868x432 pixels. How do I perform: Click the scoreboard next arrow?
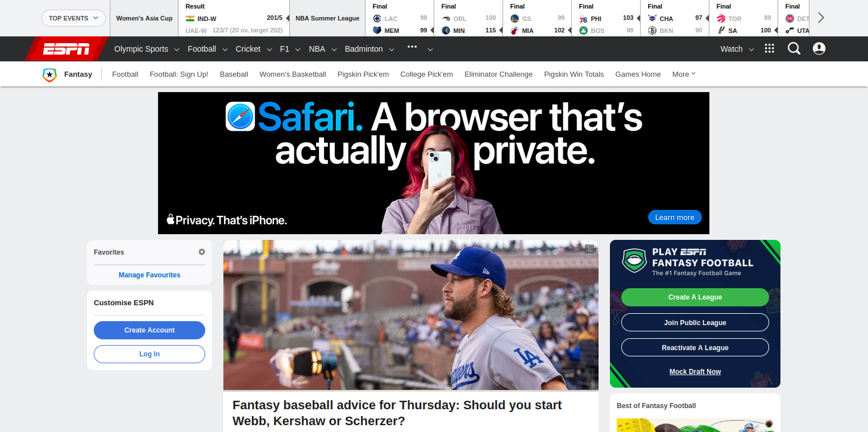pos(821,18)
